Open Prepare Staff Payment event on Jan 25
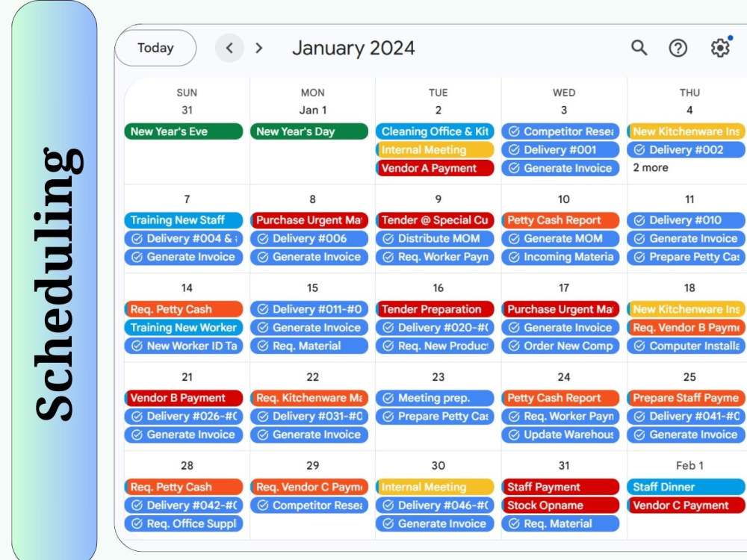Image resolution: width=747 pixels, height=560 pixels. coord(686,398)
